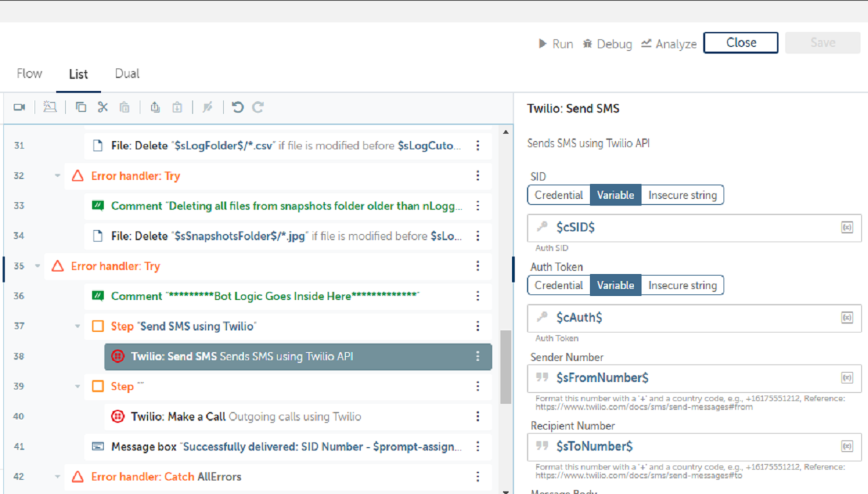Image resolution: width=868 pixels, height=494 pixels.
Task: Select Credential option under SID
Action: [x=559, y=195]
